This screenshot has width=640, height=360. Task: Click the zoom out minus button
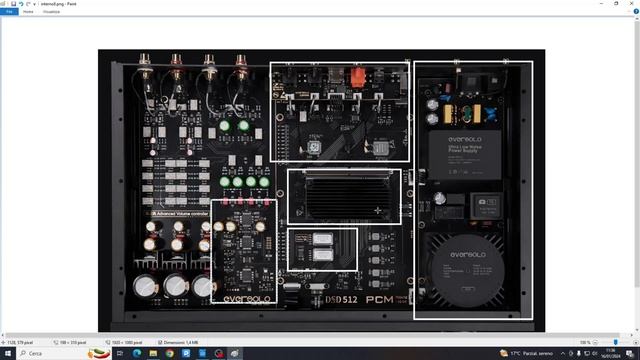click(595, 342)
